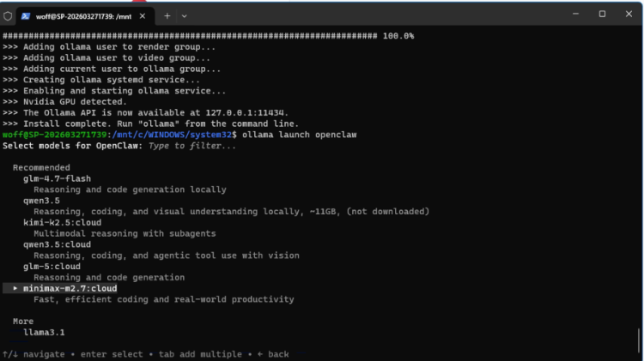This screenshot has width=644, height=361.
Task: Close the terminal window
Action: click(629, 14)
